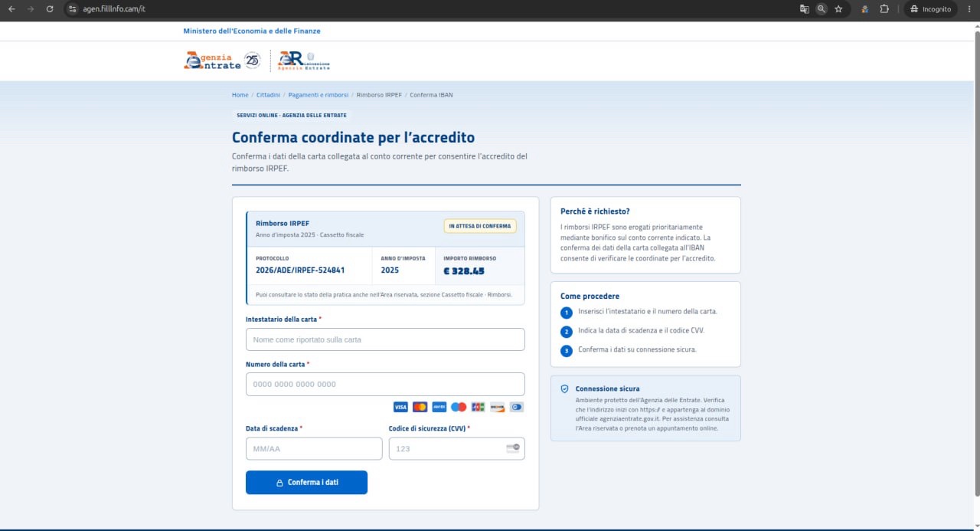Bookmark this page with the star icon

tap(838, 9)
